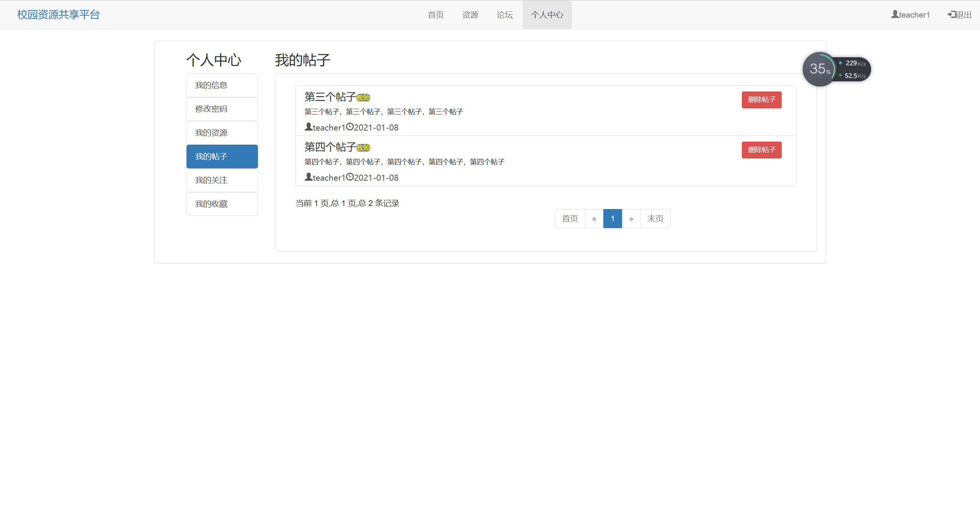Image resolution: width=980 pixels, height=526 pixels.
Task: Click the clock icon under 第三个帖子
Action: [350, 126]
